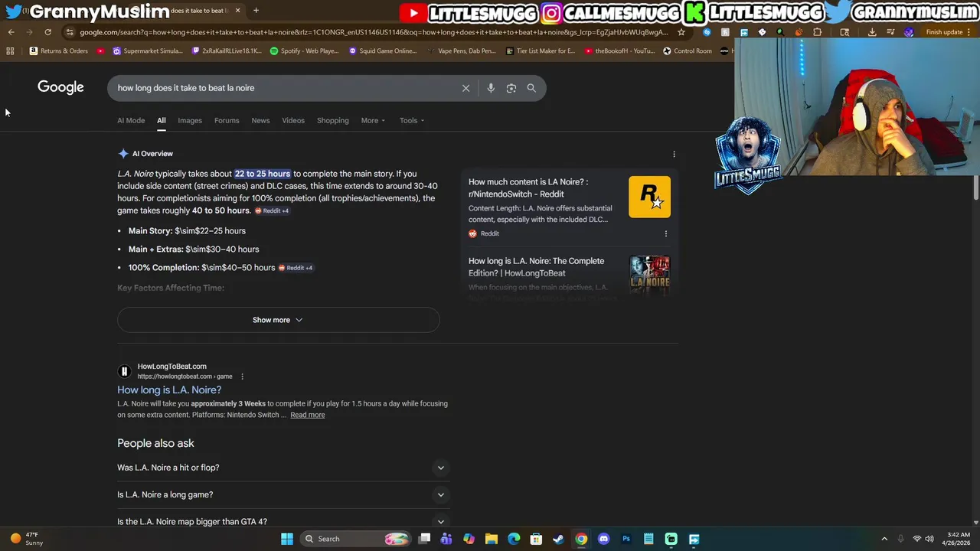Open the Tier List Maker bookmark
The width and height of the screenshot is (980, 551).
[541, 51]
